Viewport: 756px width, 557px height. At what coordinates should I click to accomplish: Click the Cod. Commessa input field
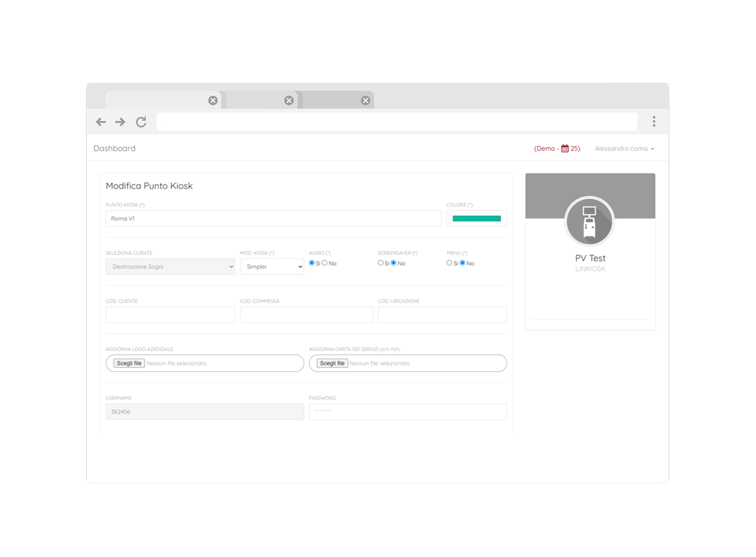[x=306, y=315]
